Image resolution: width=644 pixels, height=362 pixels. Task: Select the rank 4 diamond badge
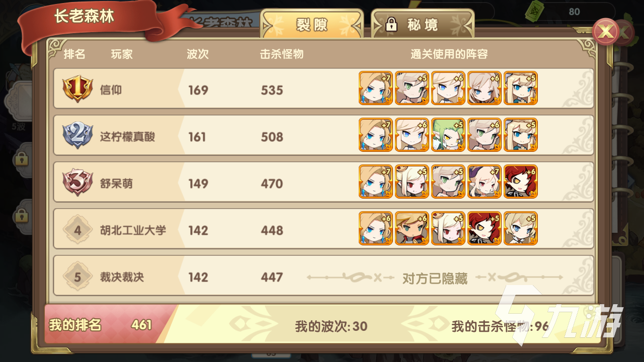pos(77,230)
